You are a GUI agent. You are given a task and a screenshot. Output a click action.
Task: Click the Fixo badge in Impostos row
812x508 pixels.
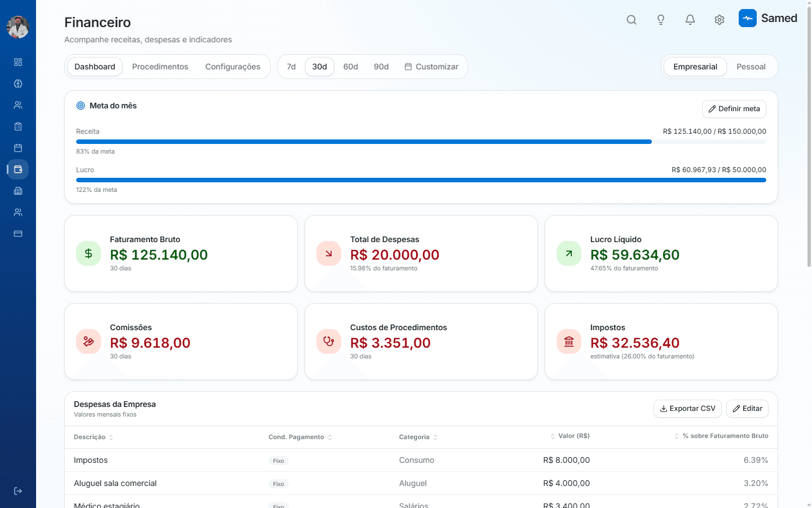click(279, 461)
